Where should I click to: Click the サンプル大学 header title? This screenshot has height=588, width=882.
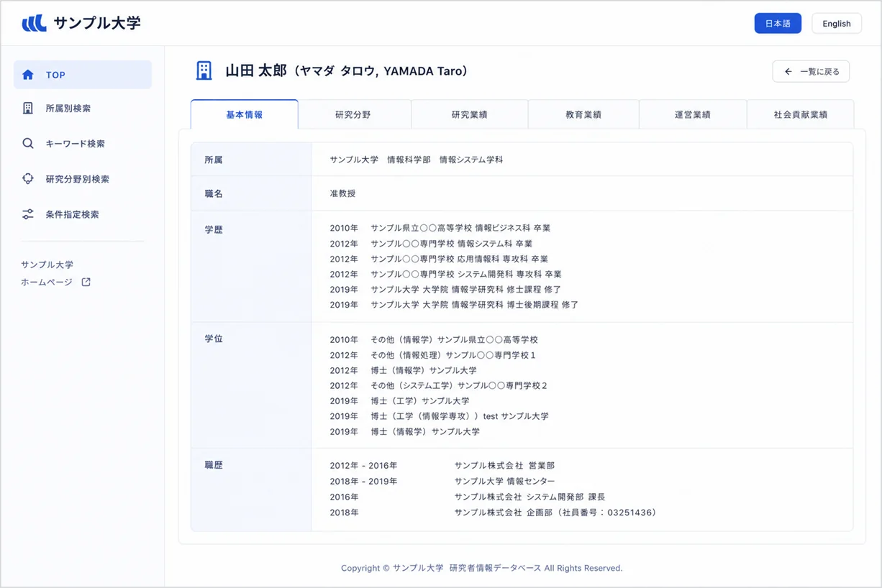tap(97, 23)
